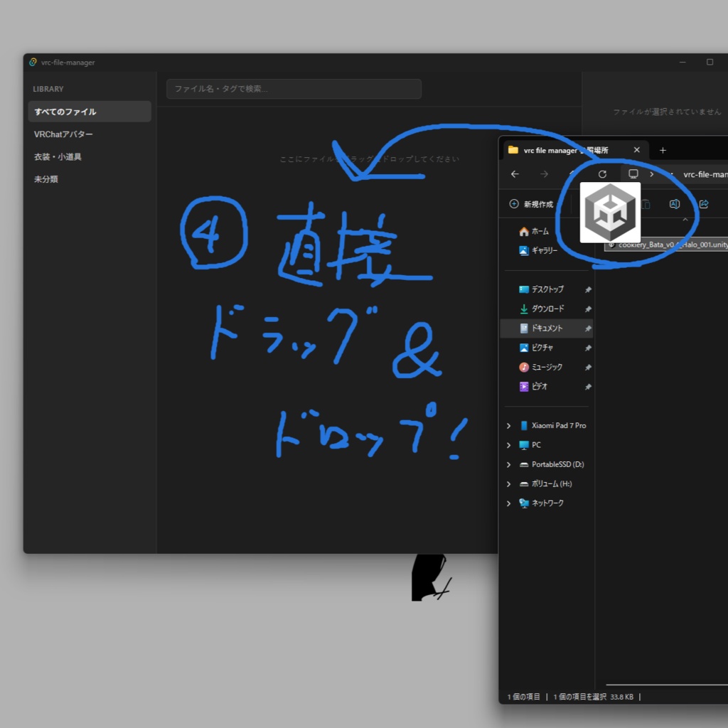Go forward in Explorer

click(544, 174)
